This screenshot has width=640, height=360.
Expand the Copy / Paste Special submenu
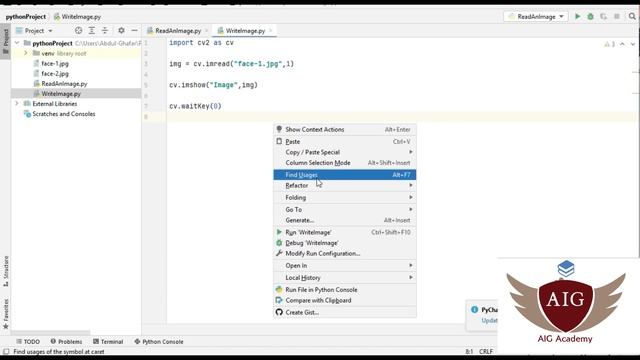pos(345,152)
